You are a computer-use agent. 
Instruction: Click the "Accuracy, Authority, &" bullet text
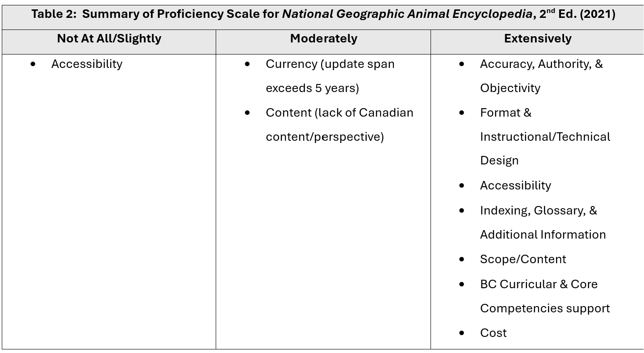pyautogui.click(x=541, y=64)
